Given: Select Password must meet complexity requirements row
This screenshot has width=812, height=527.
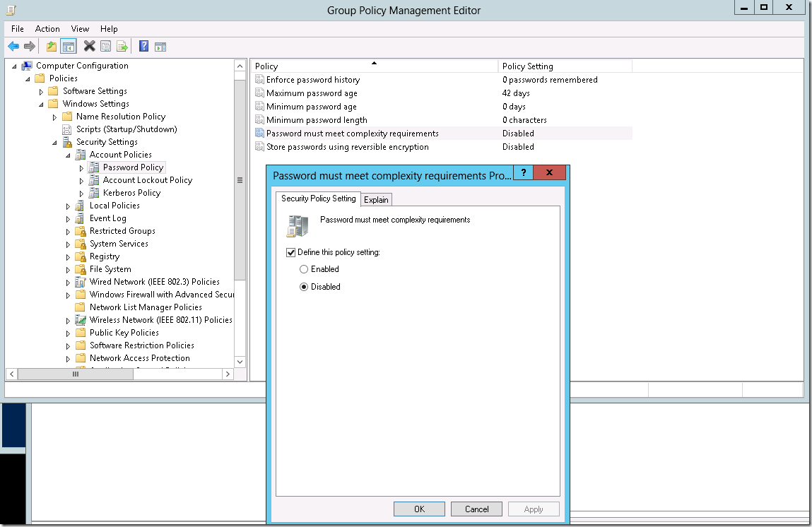Looking at the screenshot, I should coord(443,133).
